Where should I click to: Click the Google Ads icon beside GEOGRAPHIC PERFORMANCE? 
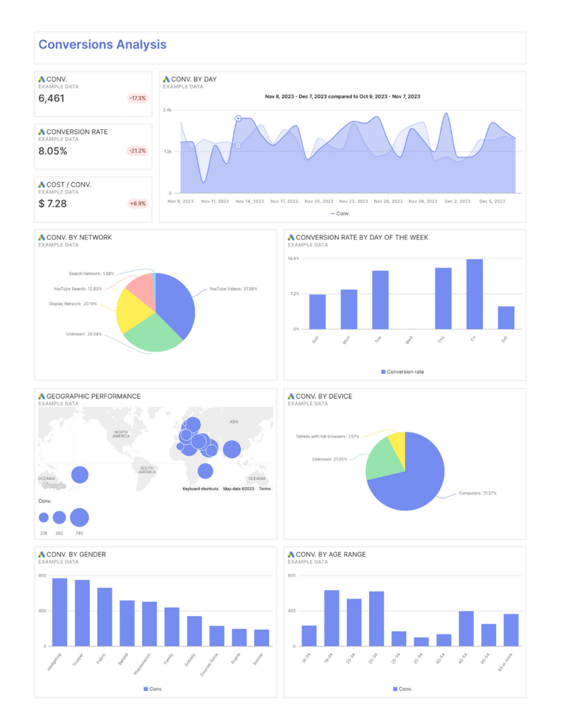[x=42, y=396]
